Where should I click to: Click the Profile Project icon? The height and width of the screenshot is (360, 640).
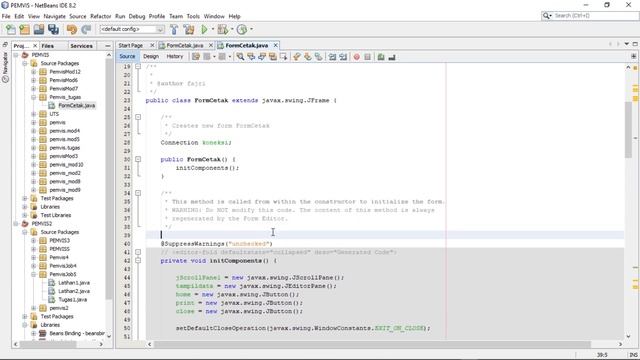[242, 29]
